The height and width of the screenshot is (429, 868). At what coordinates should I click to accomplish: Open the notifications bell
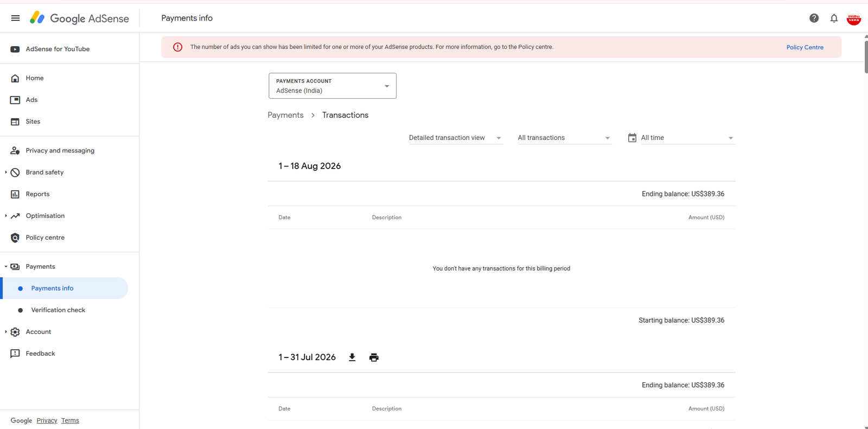point(834,18)
